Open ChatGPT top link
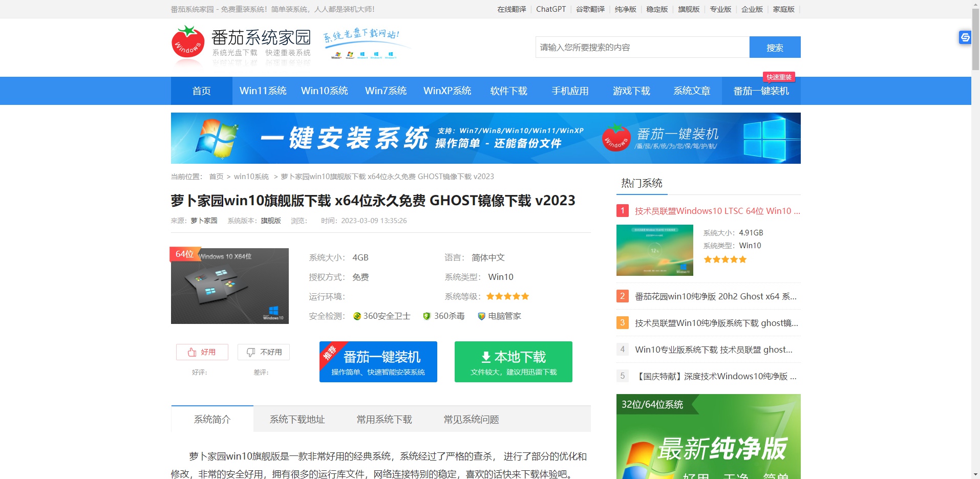Viewport: 980px width, 479px height. tap(551, 9)
